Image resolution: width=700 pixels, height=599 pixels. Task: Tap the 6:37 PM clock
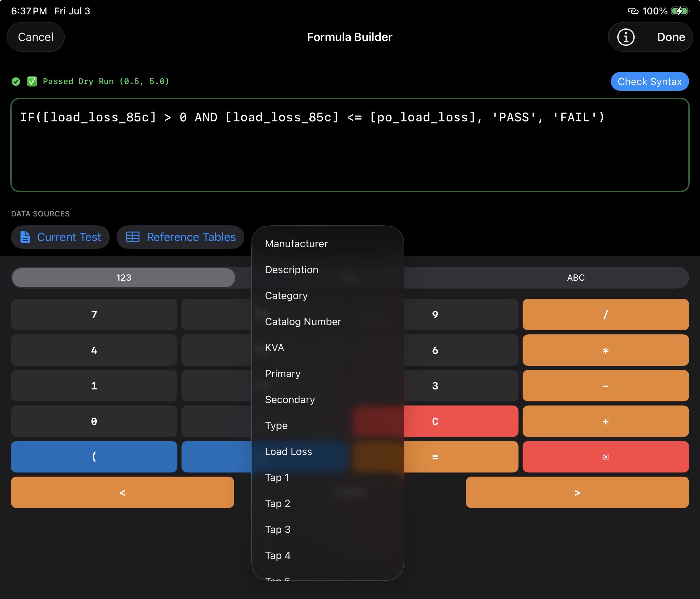tap(29, 11)
